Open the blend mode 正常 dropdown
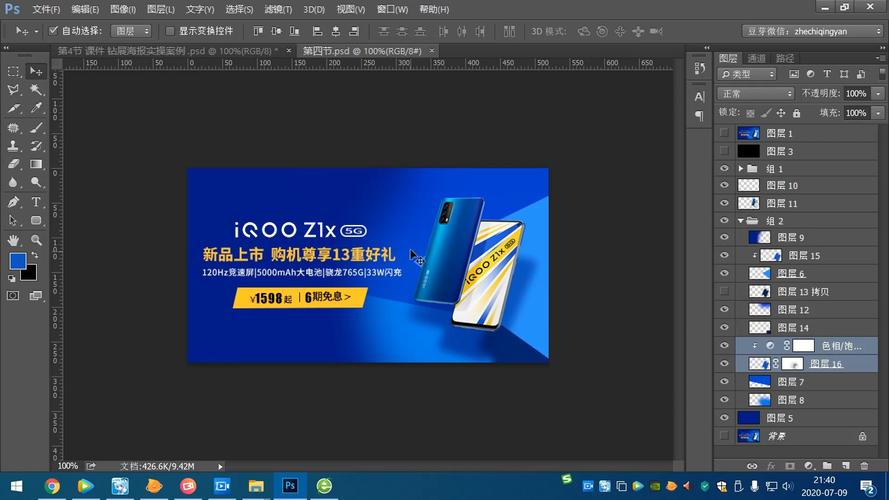 (756, 94)
